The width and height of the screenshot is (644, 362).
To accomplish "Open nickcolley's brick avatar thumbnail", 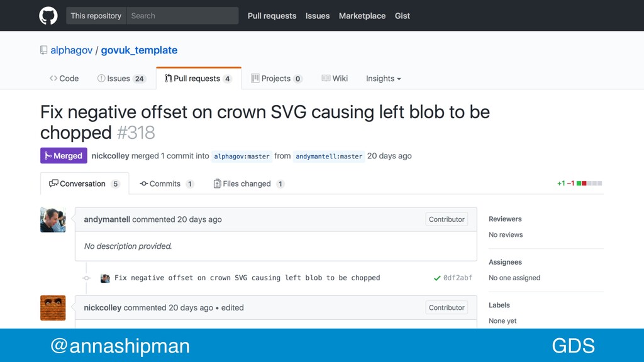I will [53, 308].
